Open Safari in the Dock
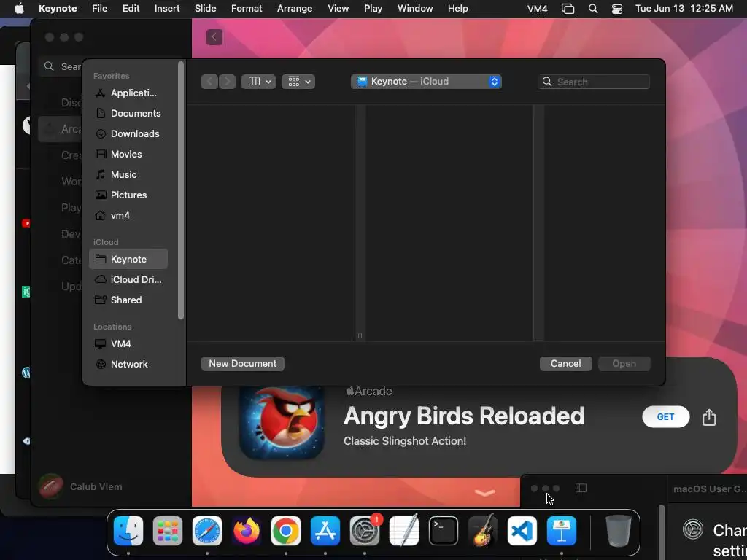 pyautogui.click(x=207, y=531)
